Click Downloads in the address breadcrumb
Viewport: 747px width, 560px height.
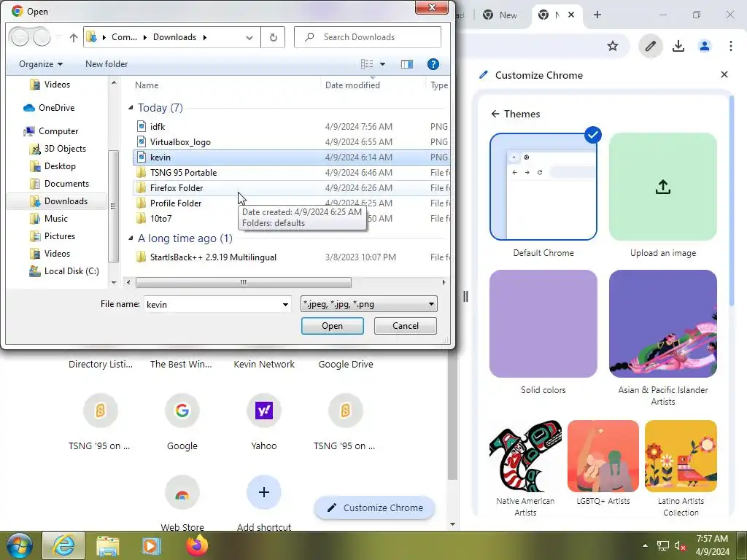pos(174,37)
